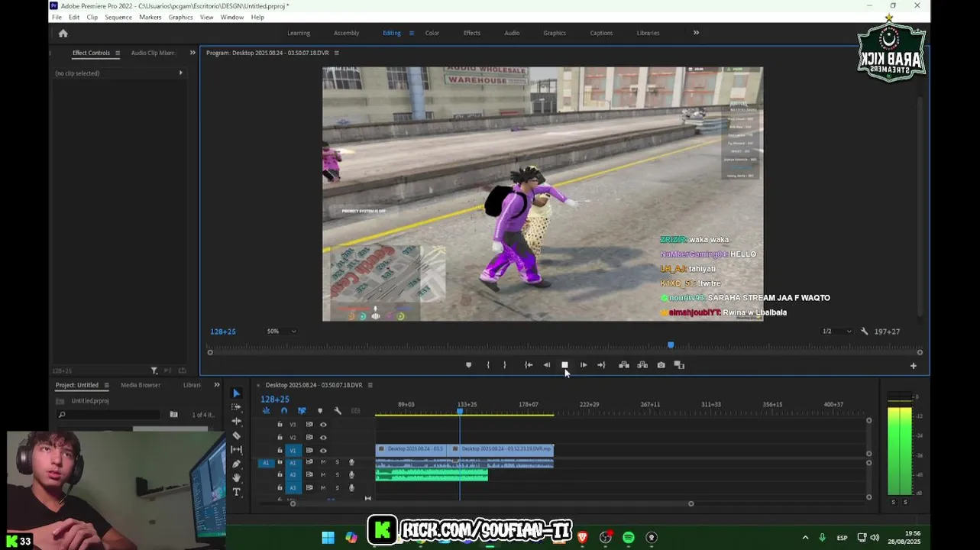Open the Markers menu

150,17
